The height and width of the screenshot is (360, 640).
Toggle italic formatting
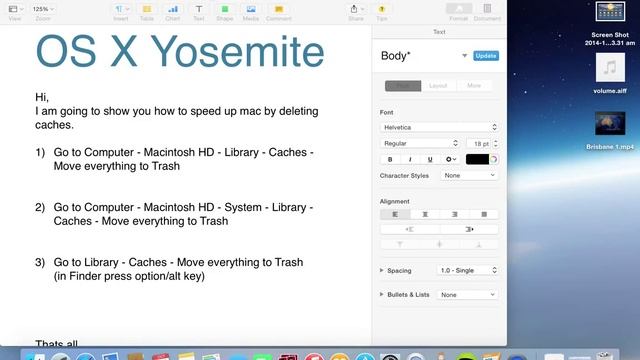(x=410, y=159)
